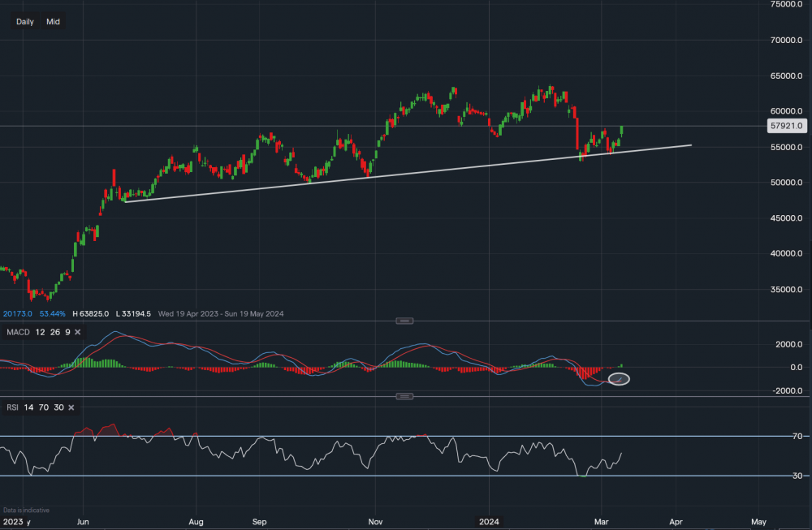812x530 pixels.
Task: Click the MACD fast period value 12
Action: point(40,332)
